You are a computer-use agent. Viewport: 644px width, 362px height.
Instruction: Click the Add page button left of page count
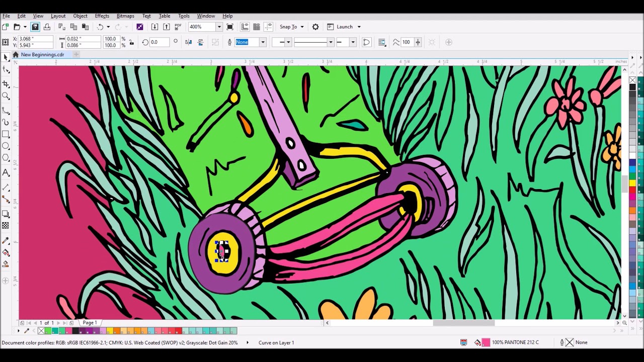click(x=22, y=323)
